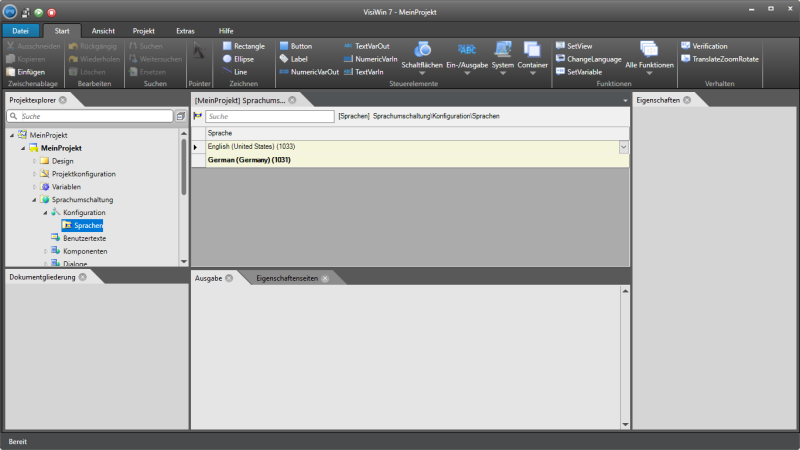Close the Ausgabe tab

(229, 278)
